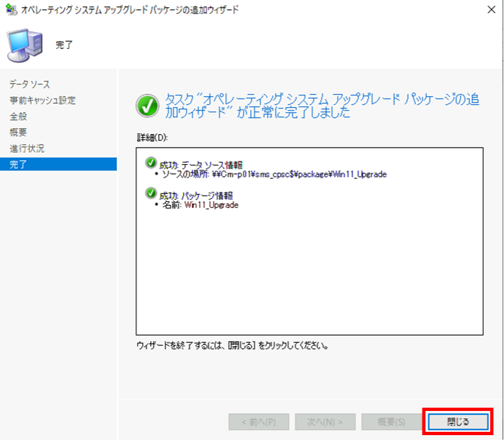Click green check beside データ ソース情報
The height and width of the screenshot is (441, 504).
click(151, 163)
